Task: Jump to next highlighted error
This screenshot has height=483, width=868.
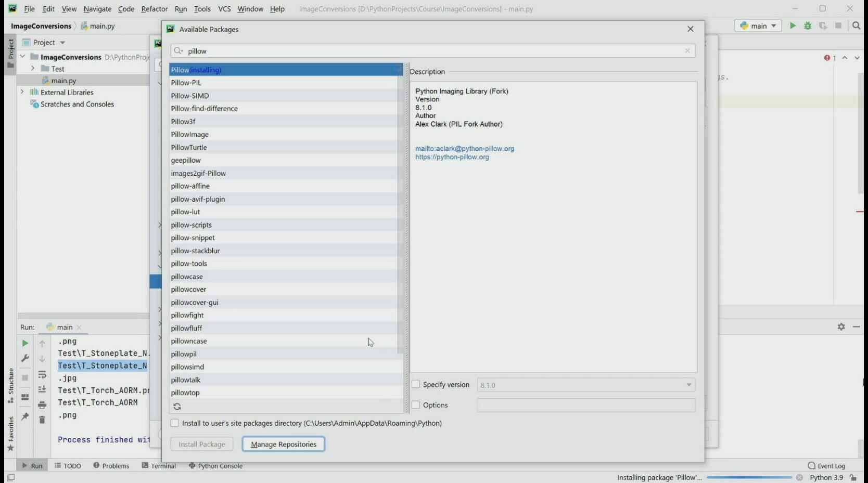Action: point(857,58)
